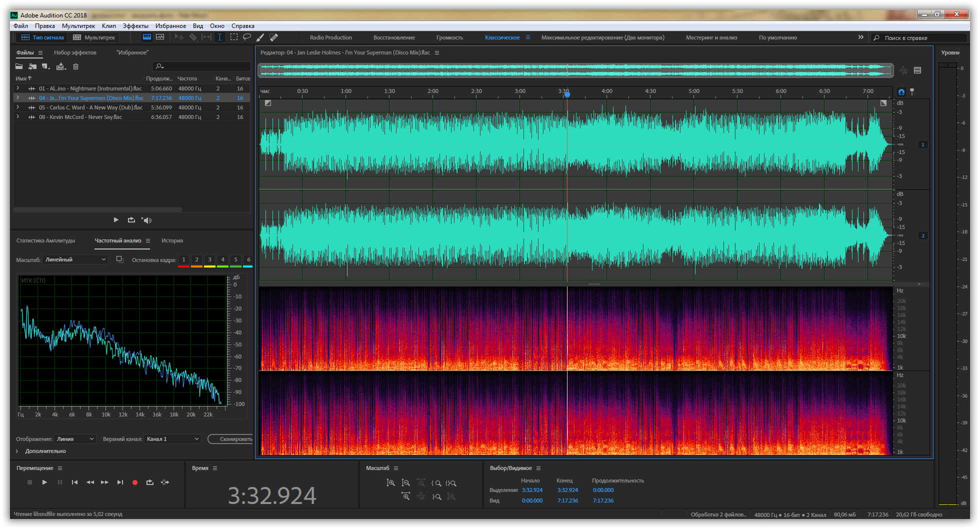
Task: Select the Lasso Selection tool
Action: coord(247,37)
